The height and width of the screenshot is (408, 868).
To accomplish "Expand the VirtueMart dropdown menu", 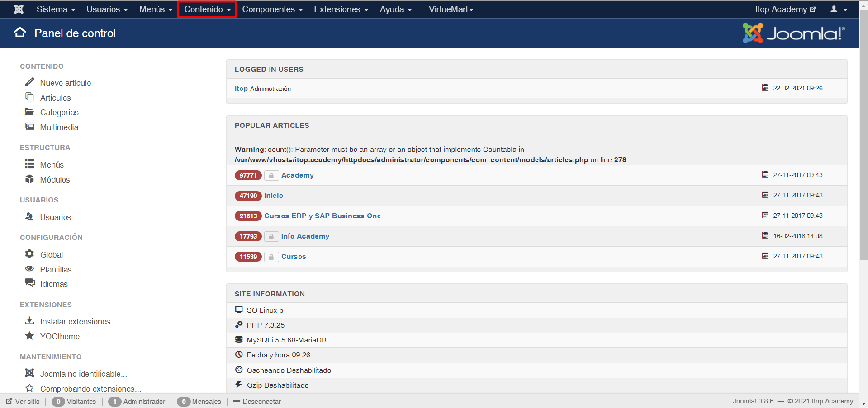I will click(451, 9).
